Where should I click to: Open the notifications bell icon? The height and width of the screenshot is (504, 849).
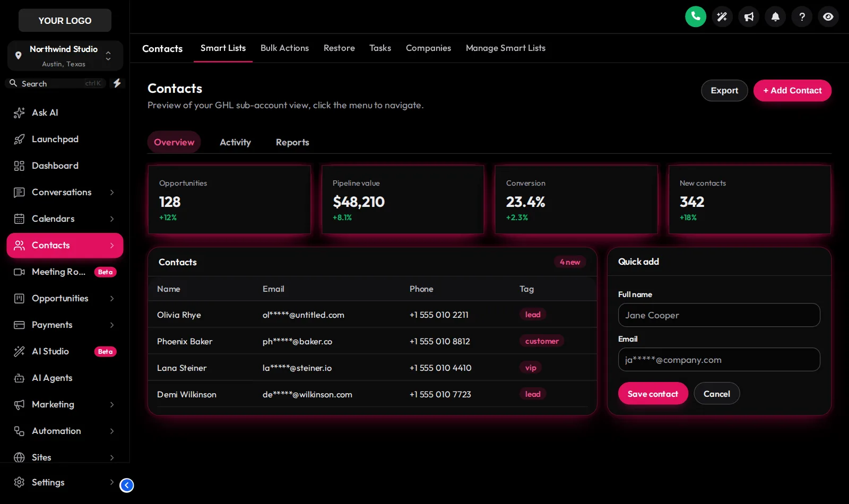click(x=775, y=16)
